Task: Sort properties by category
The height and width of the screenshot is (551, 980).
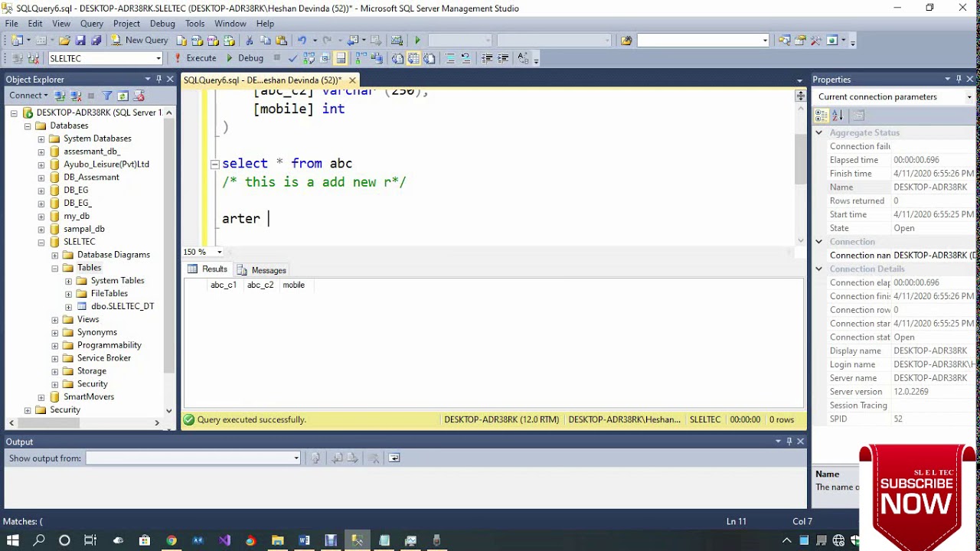Action: (822, 116)
